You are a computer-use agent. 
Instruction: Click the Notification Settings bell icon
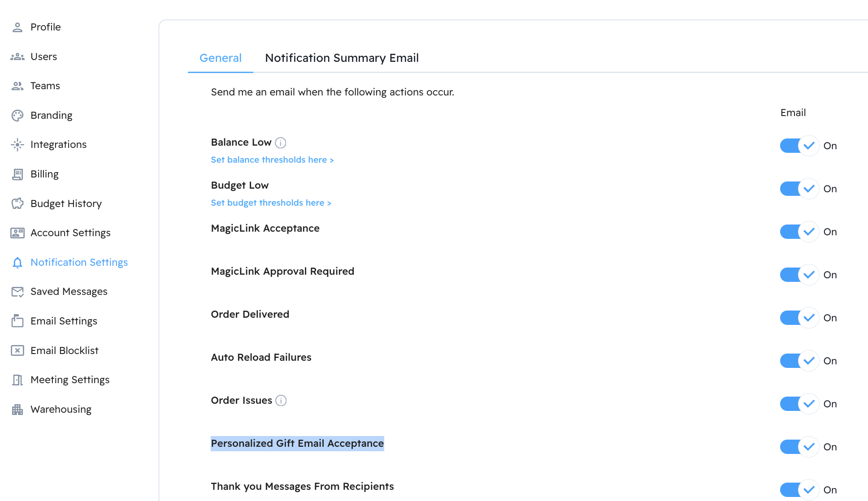[x=17, y=263]
